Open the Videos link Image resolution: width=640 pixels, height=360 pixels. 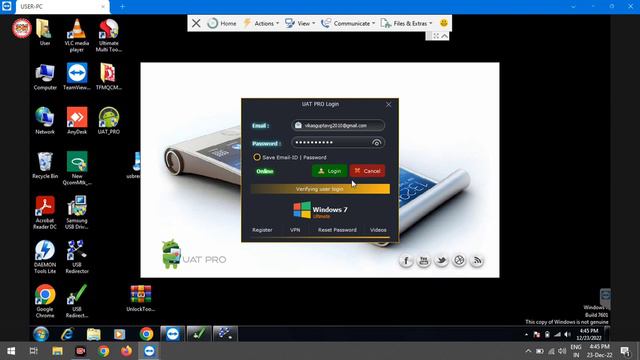(378, 230)
